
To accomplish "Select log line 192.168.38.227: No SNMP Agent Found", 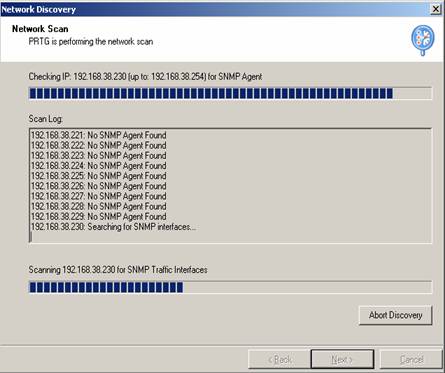I will (x=99, y=196).
